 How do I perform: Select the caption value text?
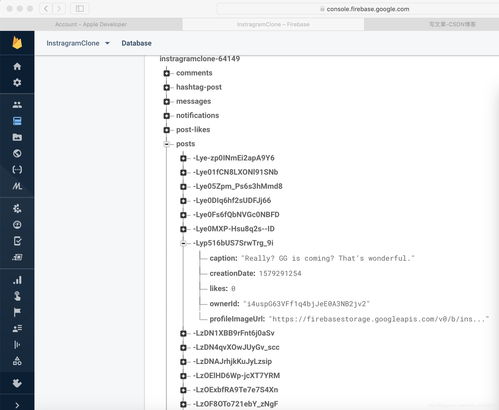(x=328, y=258)
